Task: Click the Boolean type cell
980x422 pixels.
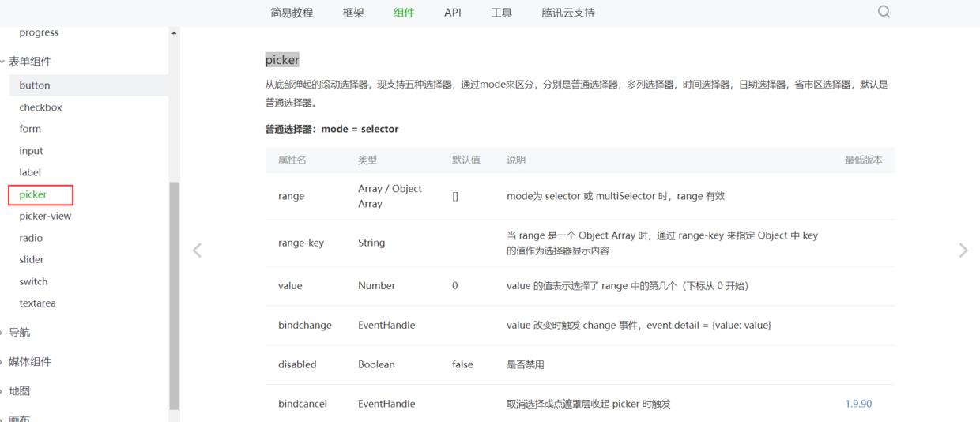Action: click(x=377, y=364)
